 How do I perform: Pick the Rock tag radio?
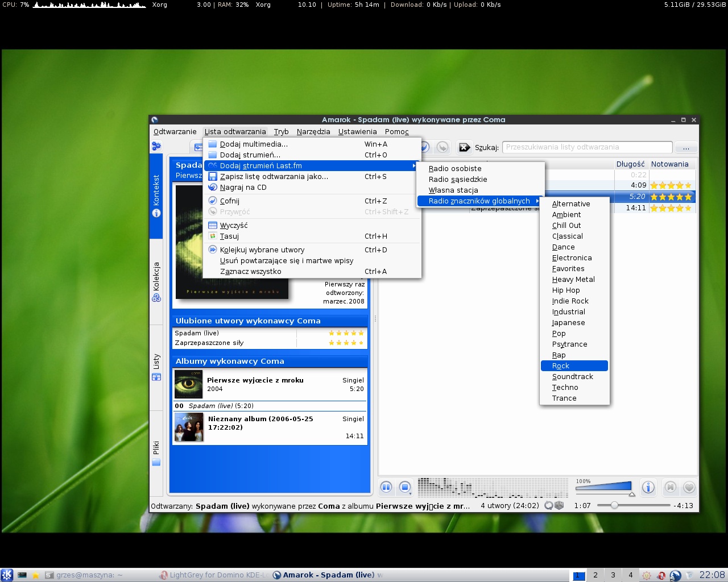pos(574,366)
